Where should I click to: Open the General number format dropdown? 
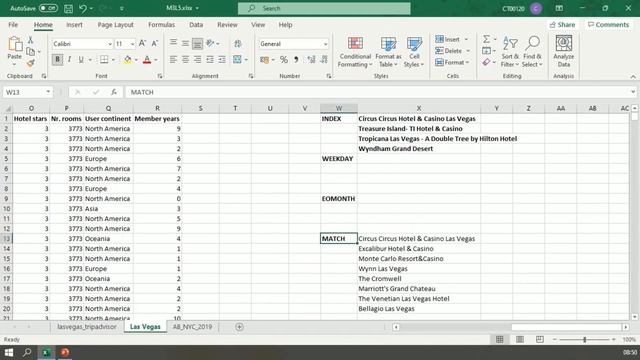coord(325,44)
